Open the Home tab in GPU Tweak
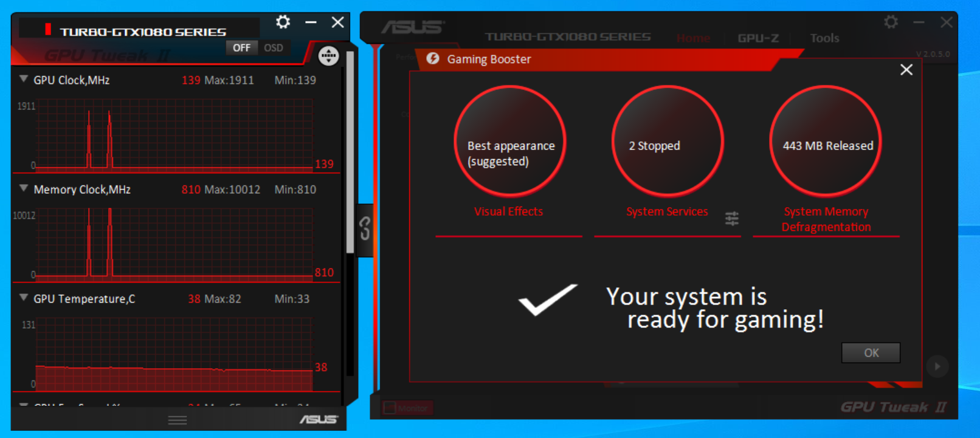Viewport: 980px width, 438px height. [x=693, y=38]
